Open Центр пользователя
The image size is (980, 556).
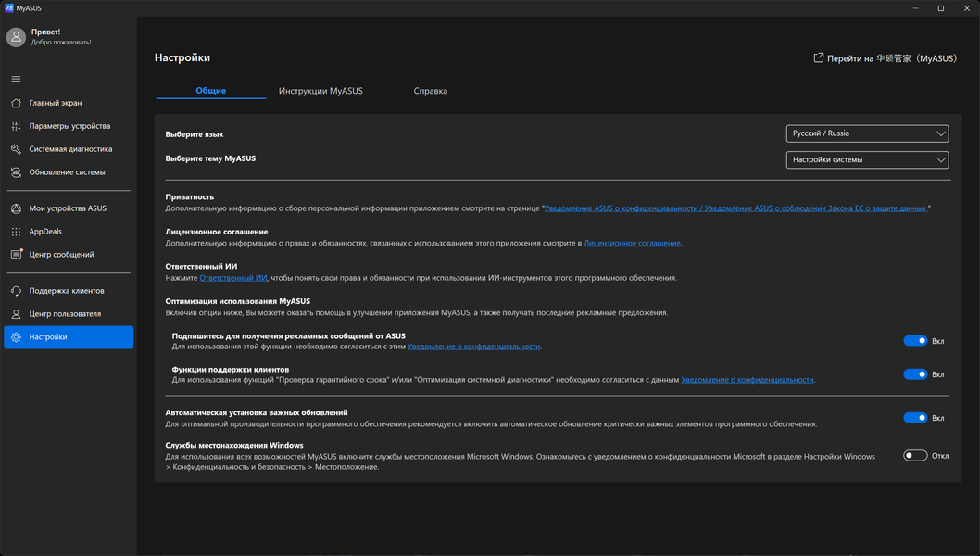tap(69, 314)
